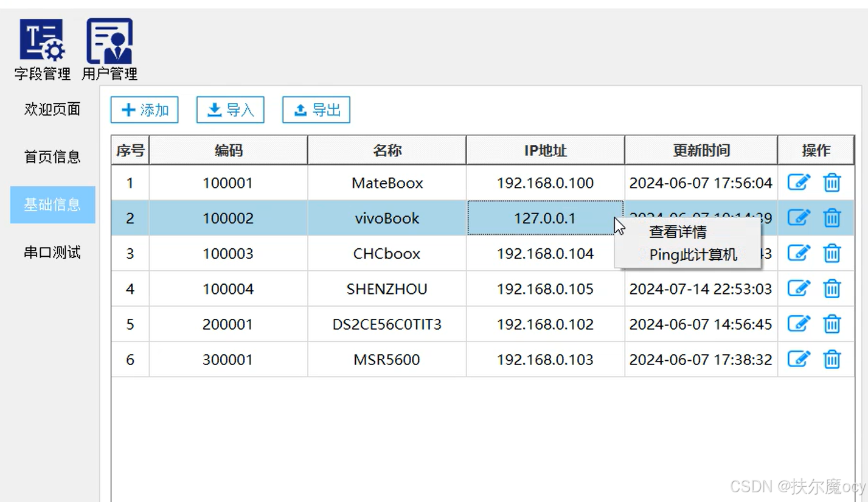The image size is (868, 502).
Task: Click row number 6 cell
Action: (x=130, y=359)
